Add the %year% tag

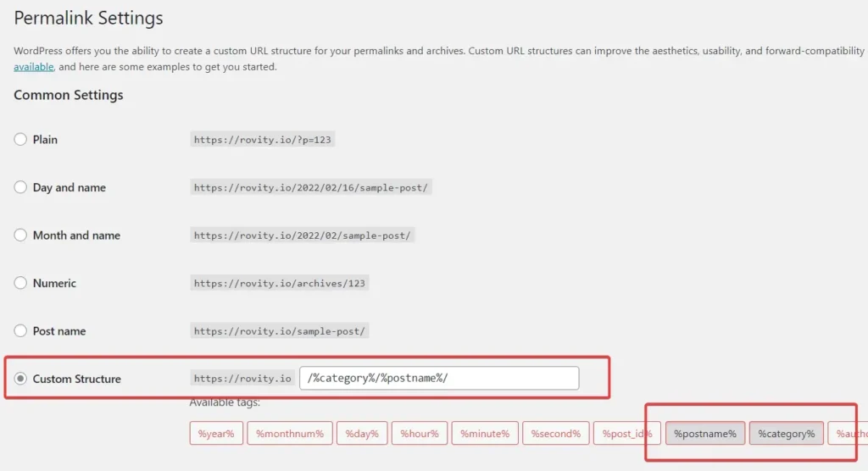click(216, 434)
